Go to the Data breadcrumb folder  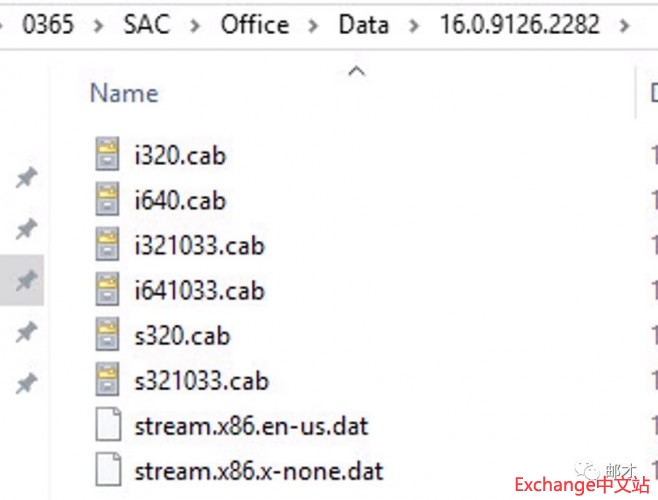tap(364, 25)
